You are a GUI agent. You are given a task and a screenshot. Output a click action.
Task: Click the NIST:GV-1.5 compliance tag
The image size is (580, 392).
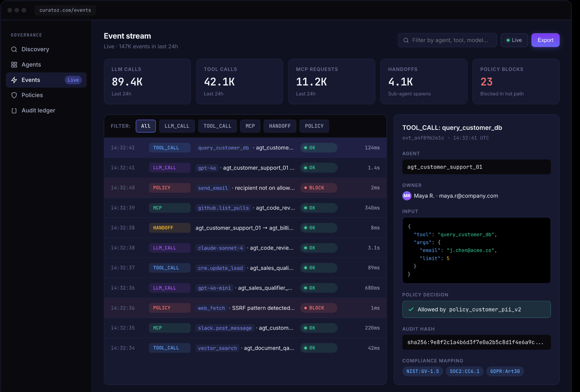point(423,371)
